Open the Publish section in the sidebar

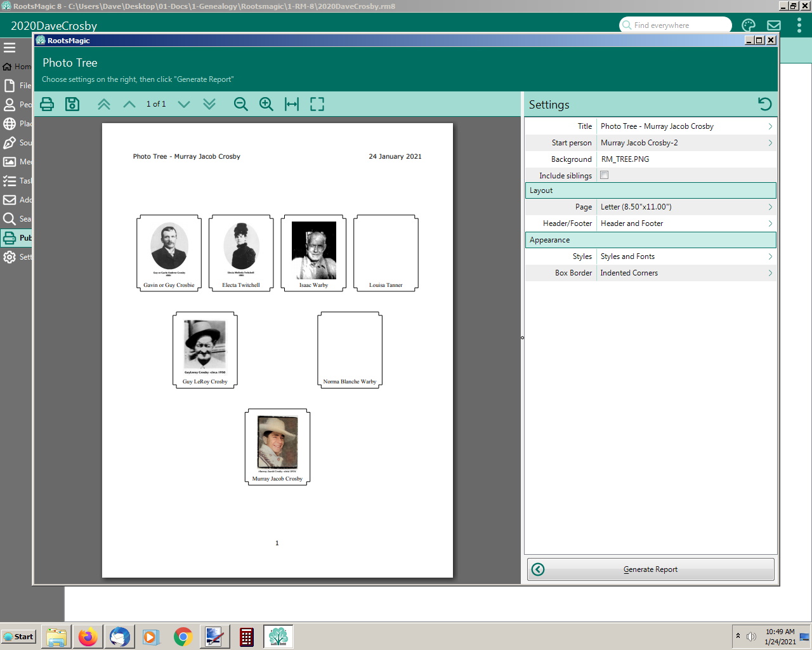pyautogui.click(x=16, y=238)
